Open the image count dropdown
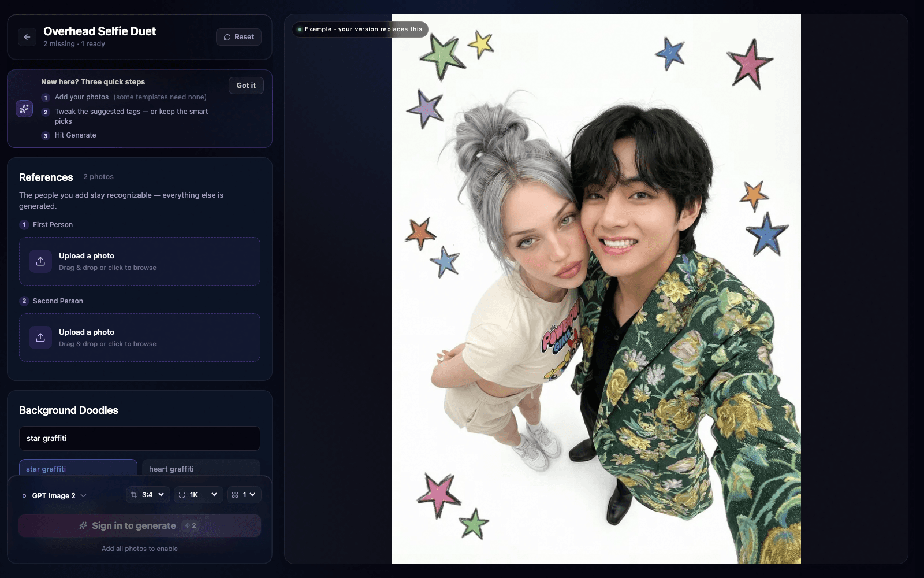Image resolution: width=924 pixels, height=578 pixels. 244,495
